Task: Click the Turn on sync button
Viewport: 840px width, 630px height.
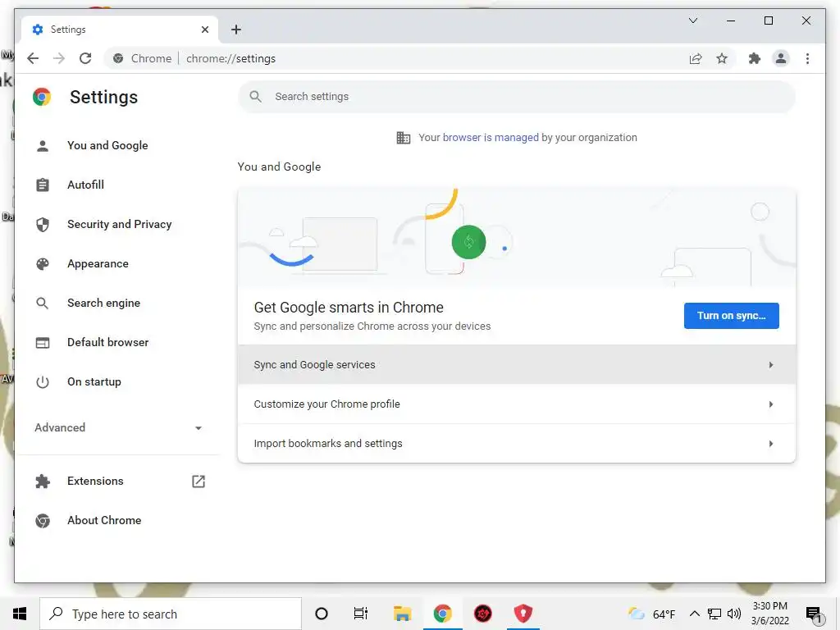Action: coord(731,316)
